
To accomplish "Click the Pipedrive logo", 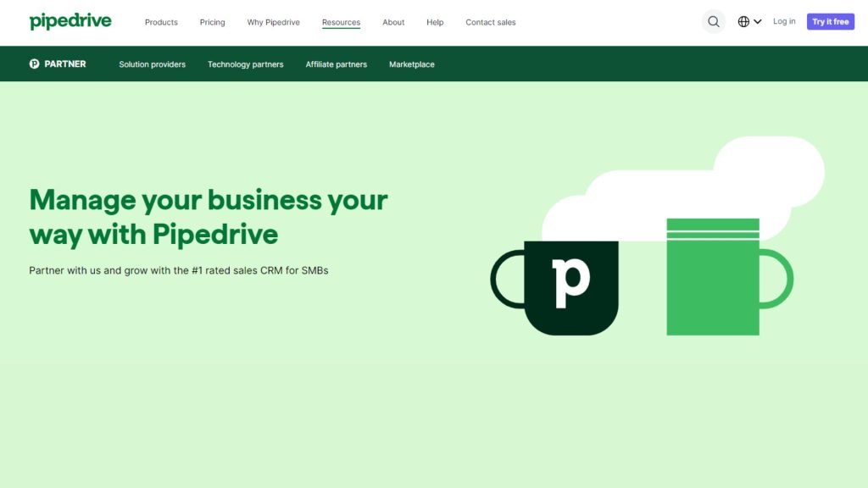I will pyautogui.click(x=70, y=21).
